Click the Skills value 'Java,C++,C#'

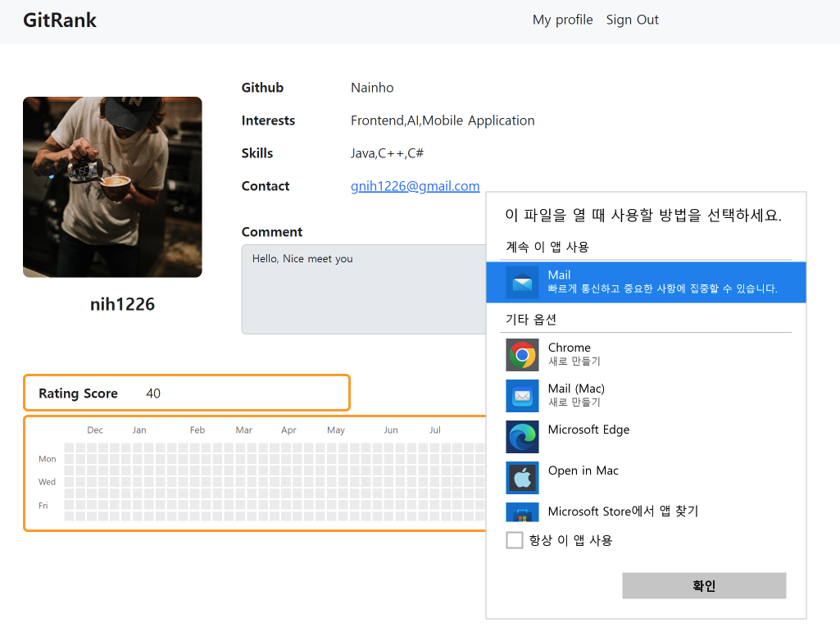[x=387, y=153]
